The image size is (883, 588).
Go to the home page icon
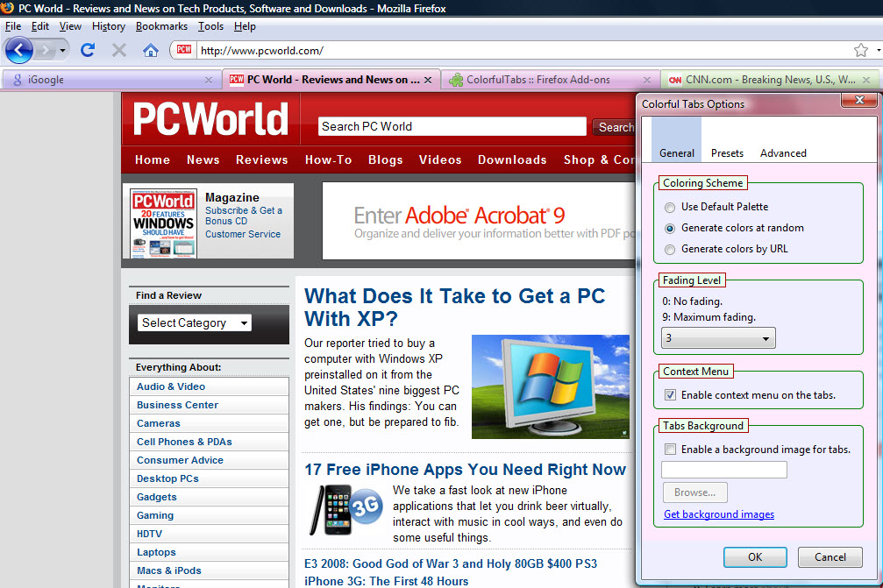pyautogui.click(x=151, y=50)
